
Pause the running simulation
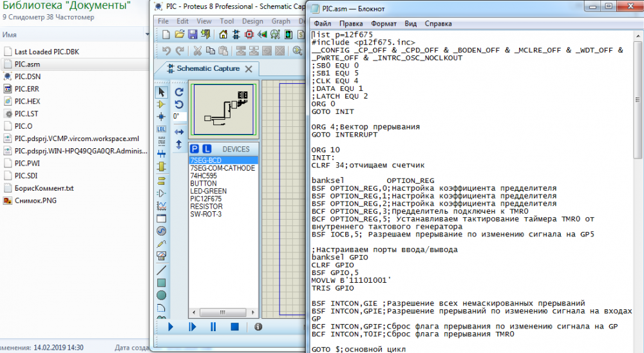pyautogui.click(x=213, y=327)
